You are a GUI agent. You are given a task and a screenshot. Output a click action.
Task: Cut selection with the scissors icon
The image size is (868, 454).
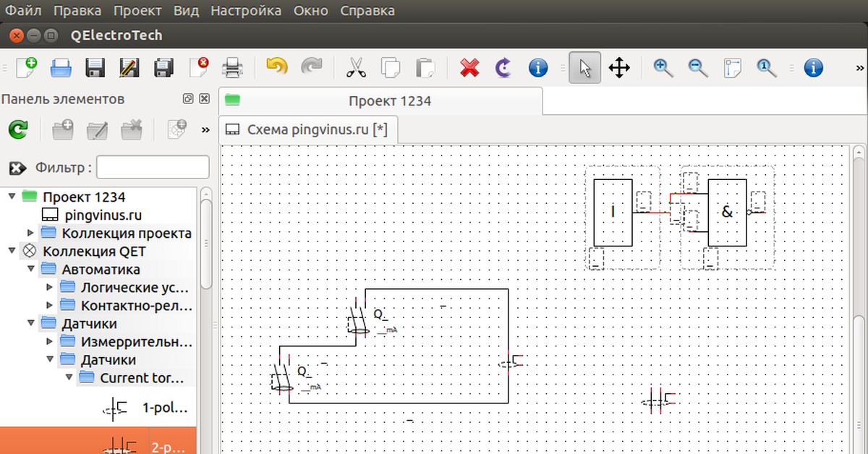click(356, 68)
